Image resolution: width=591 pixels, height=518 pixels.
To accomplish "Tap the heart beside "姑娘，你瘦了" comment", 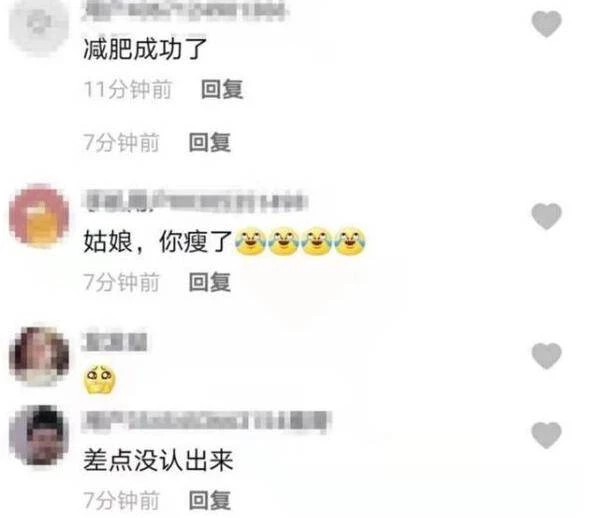I will tap(546, 216).
